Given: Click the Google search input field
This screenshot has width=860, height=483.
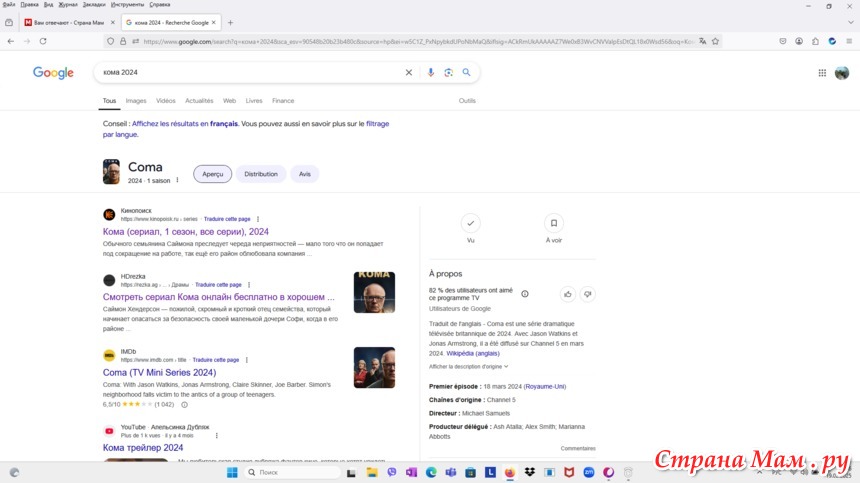Looking at the screenshot, I should (x=250, y=72).
